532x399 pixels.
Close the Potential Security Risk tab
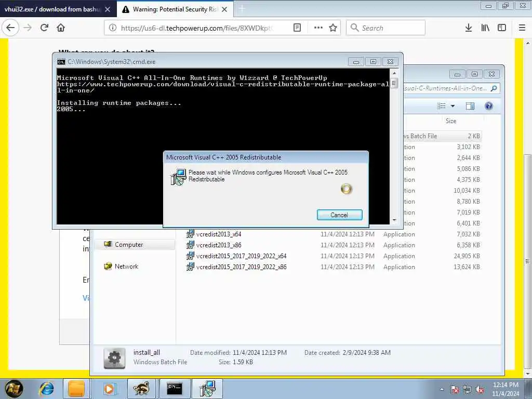click(224, 9)
